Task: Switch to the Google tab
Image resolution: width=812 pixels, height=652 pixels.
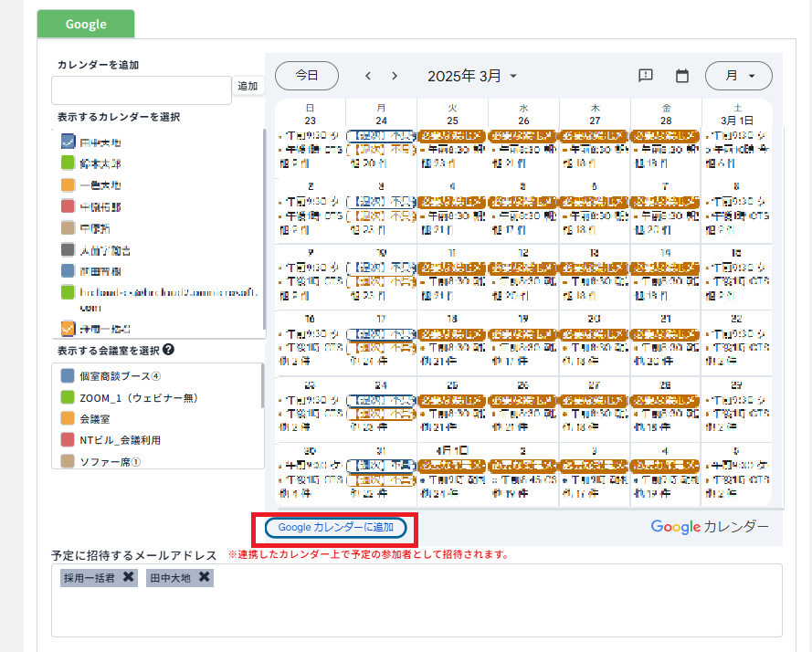Action: [86, 24]
